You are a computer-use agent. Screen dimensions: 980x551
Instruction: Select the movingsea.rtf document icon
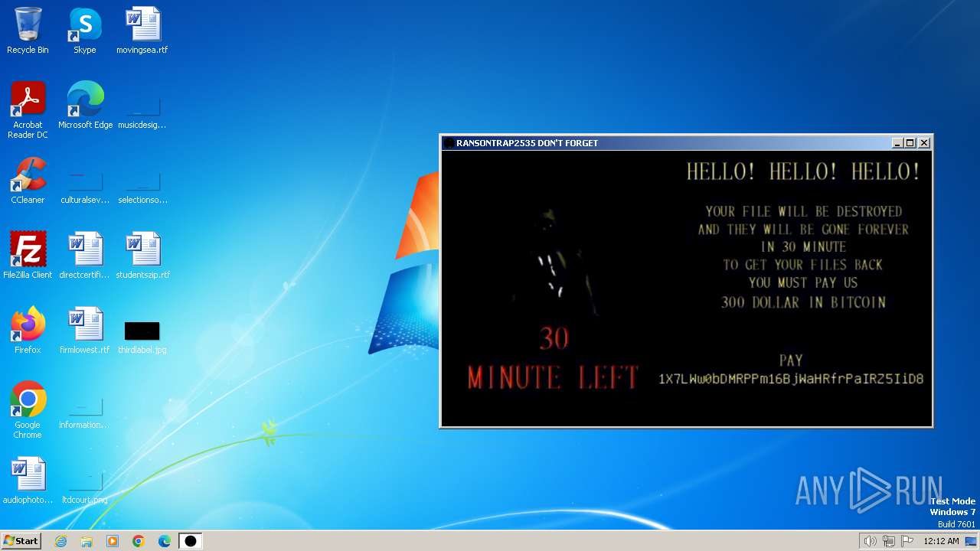[x=142, y=31]
